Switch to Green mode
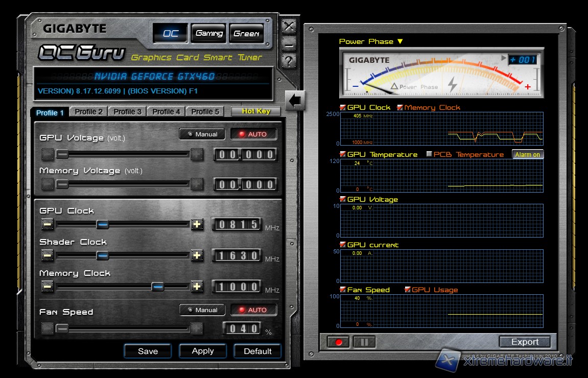Image resolution: width=588 pixels, height=378 pixels. 246,34
